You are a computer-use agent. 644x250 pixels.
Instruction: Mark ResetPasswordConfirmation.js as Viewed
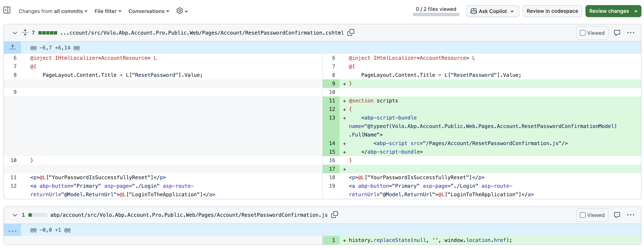pyautogui.click(x=592, y=215)
